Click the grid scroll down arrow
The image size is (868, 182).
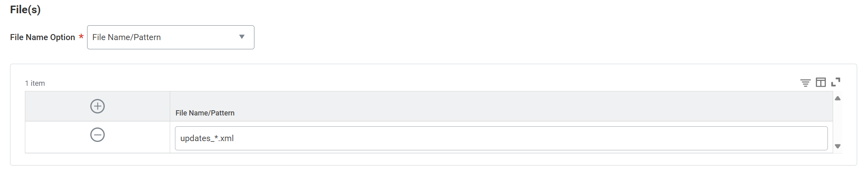(x=838, y=146)
